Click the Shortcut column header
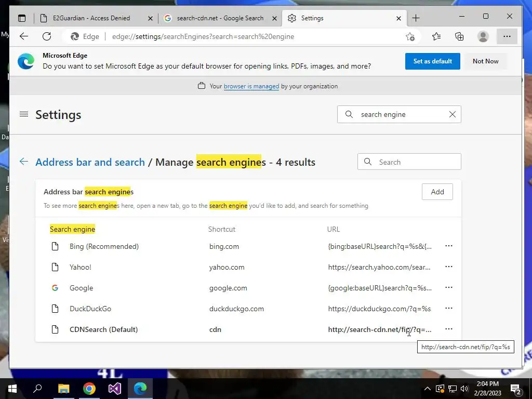 pos(221,229)
